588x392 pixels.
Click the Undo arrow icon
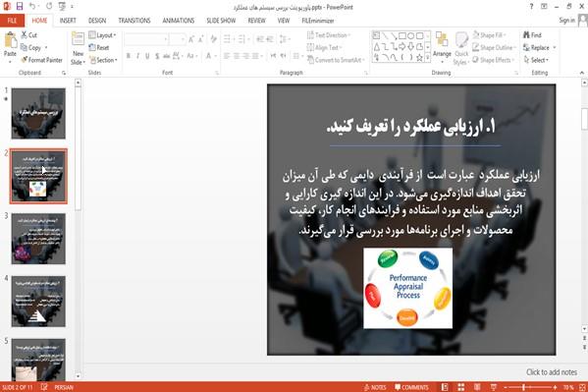pos(32,6)
